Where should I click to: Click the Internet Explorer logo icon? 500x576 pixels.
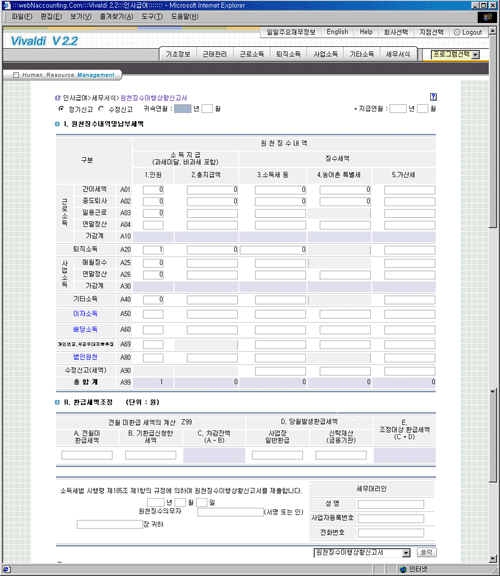[487, 17]
